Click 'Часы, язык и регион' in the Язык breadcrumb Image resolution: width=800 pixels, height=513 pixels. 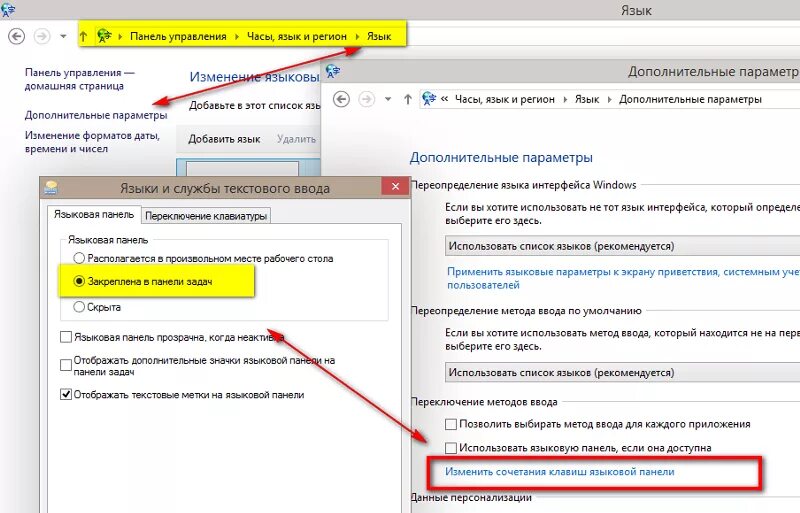pos(296,36)
